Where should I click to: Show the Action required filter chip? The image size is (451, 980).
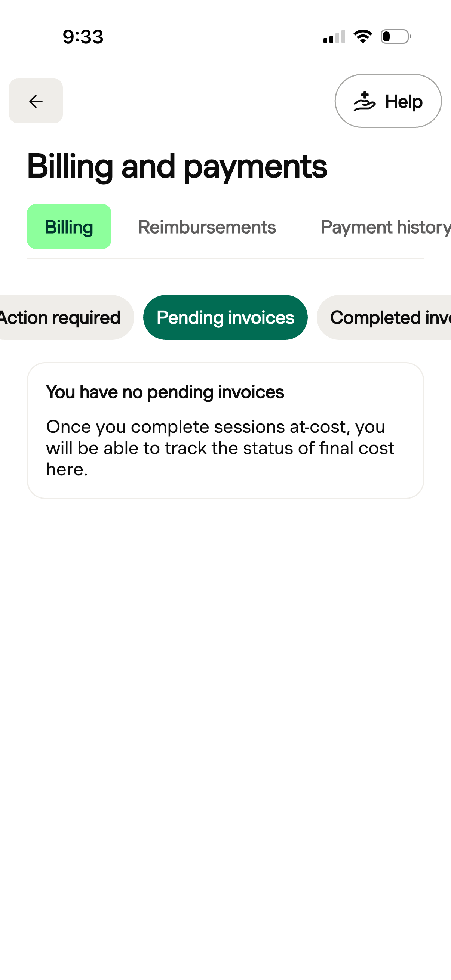[x=61, y=317]
